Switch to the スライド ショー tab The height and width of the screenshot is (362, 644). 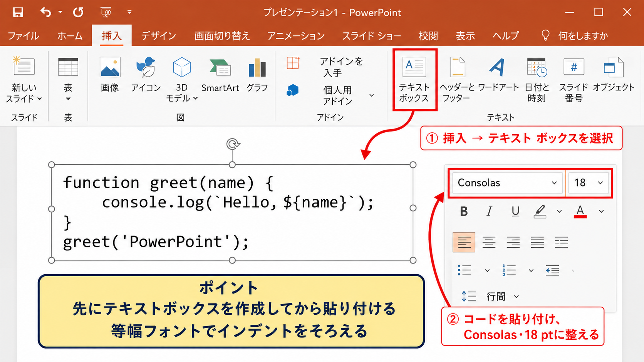372,36
